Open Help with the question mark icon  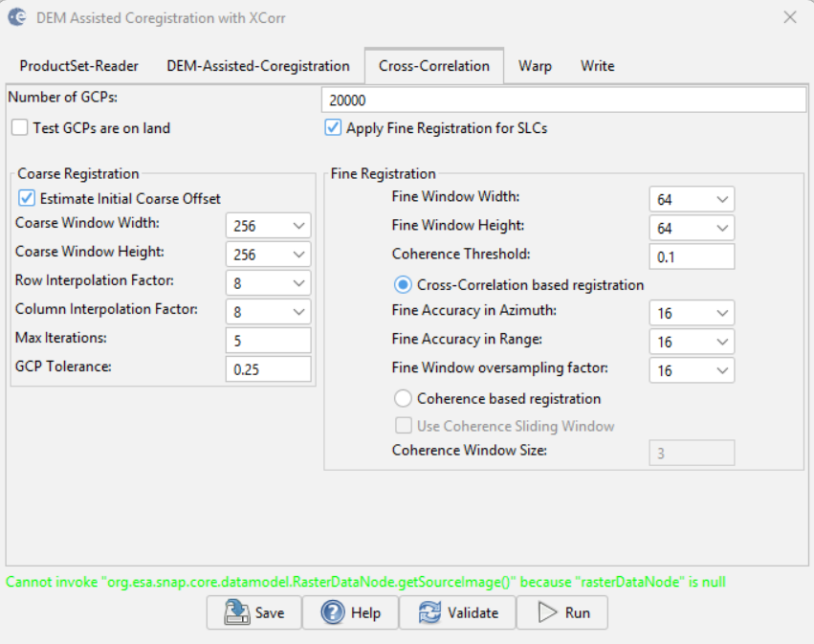coord(350,612)
